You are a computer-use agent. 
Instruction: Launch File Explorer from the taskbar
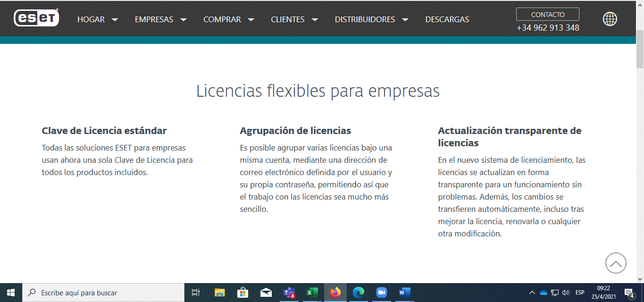[219, 293]
